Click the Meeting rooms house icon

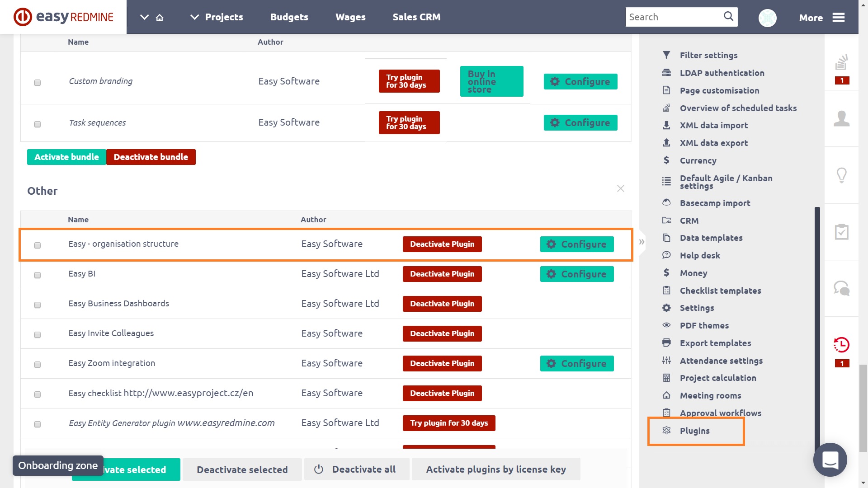click(666, 395)
